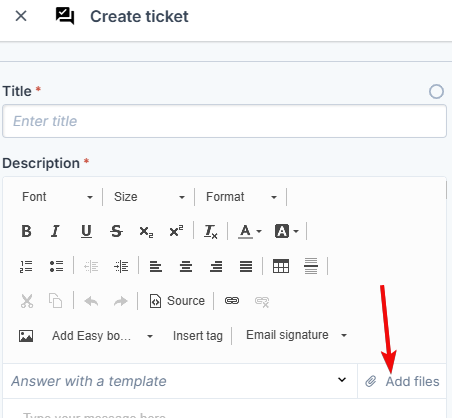Toggle italic text formatting
Screen dimensions: 452x418
[x=55, y=231]
